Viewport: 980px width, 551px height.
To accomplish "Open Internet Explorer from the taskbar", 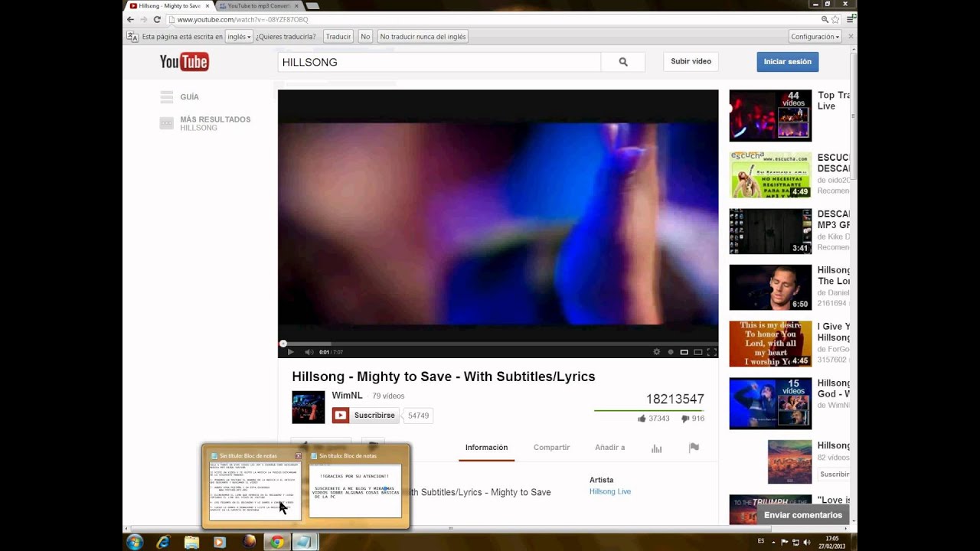I will click(x=163, y=542).
